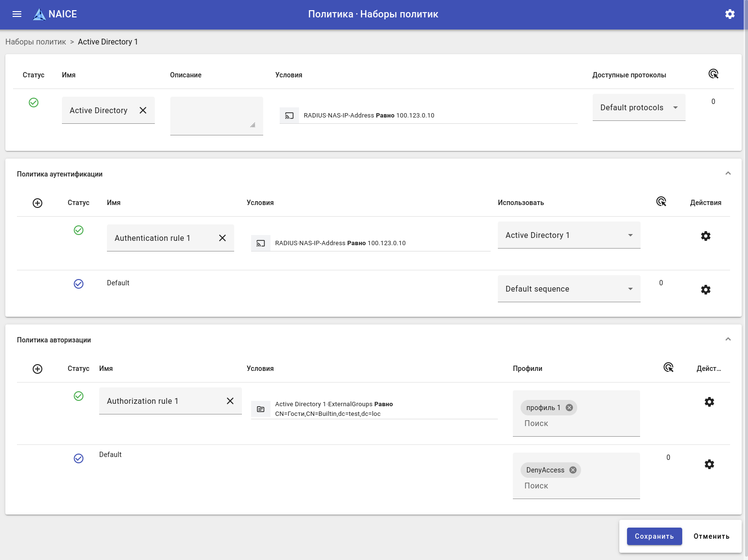Add a new authorization policy rule
The width and height of the screenshot is (748, 560).
tap(37, 369)
